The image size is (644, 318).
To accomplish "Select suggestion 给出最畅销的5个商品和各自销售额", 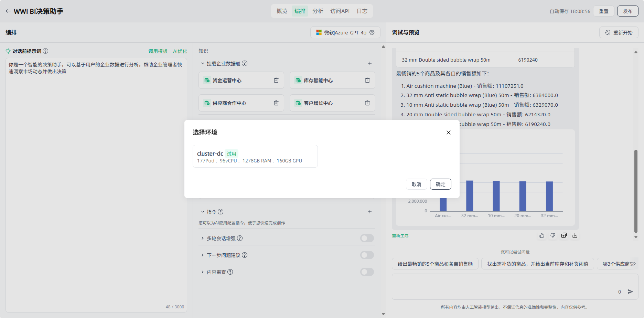I will (x=435, y=264).
